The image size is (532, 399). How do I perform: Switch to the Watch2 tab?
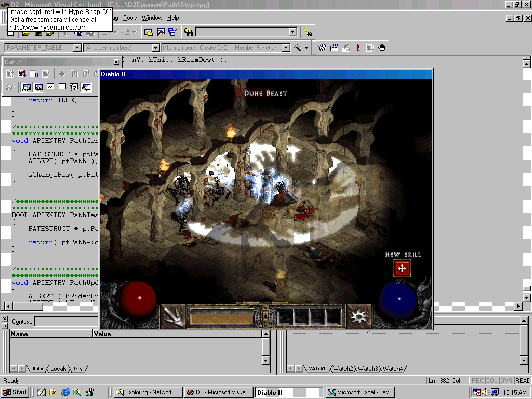pyautogui.click(x=343, y=369)
